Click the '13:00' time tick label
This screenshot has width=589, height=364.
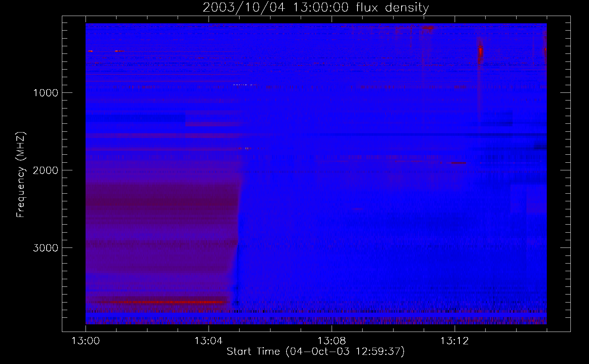[86, 341]
